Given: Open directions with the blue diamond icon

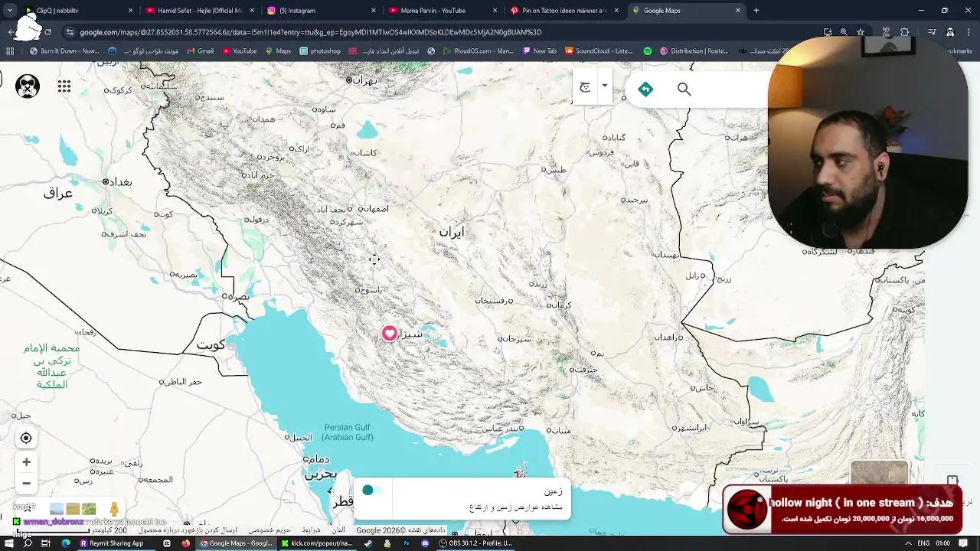Looking at the screenshot, I should pyautogui.click(x=645, y=90).
